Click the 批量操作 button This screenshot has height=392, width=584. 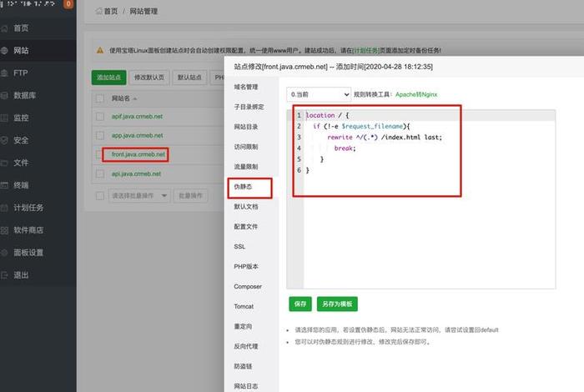point(191,196)
